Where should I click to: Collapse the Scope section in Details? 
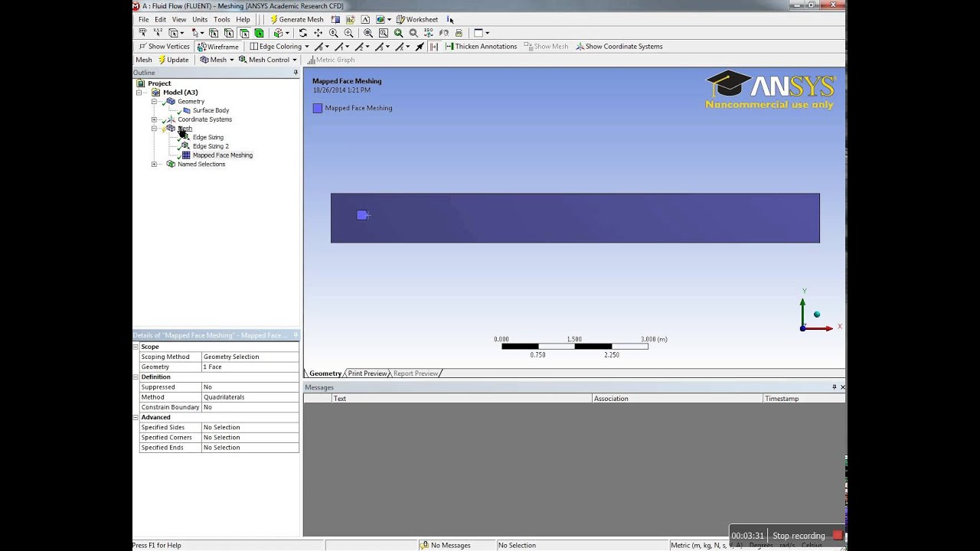[136, 347]
